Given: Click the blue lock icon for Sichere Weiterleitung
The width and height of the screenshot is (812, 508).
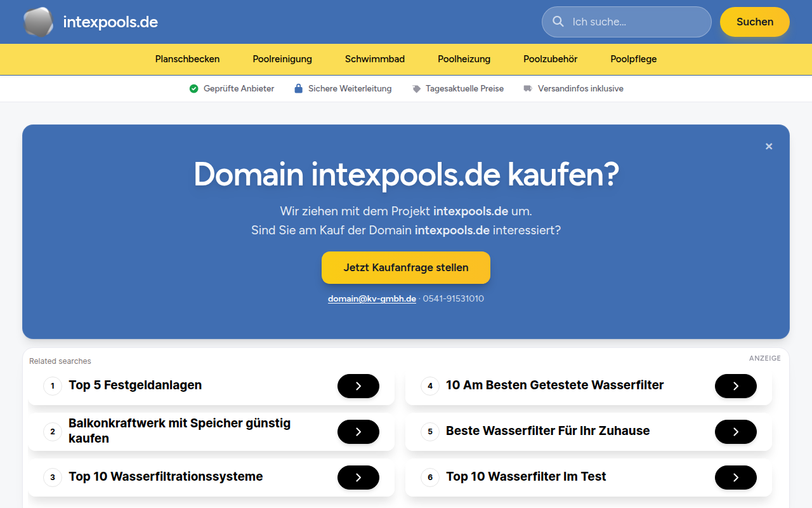Looking at the screenshot, I should click(298, 89).
